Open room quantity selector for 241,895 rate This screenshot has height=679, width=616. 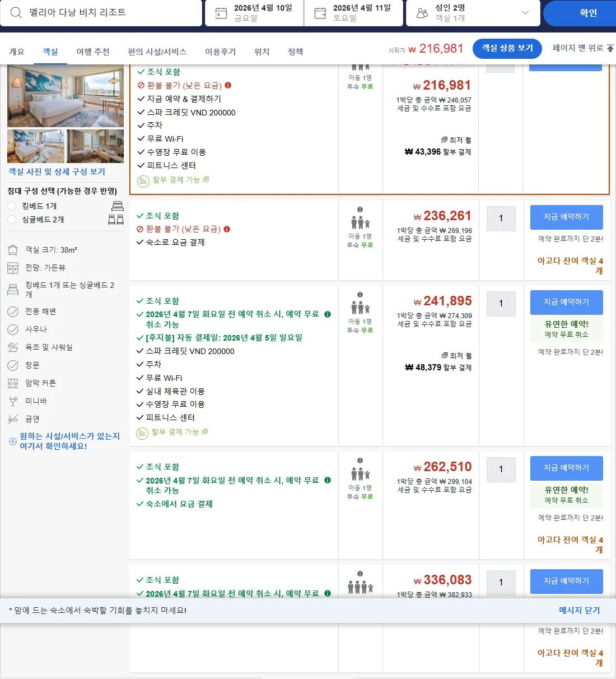pos(501,304)
